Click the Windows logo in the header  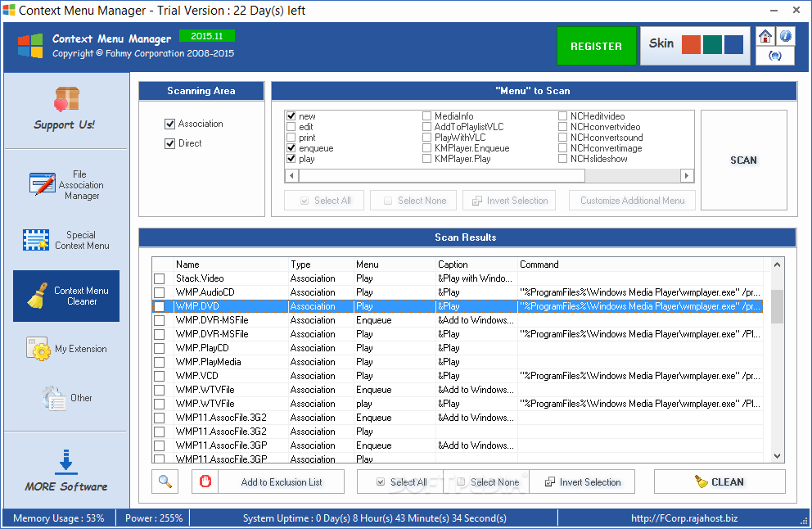tap(30, 46)
